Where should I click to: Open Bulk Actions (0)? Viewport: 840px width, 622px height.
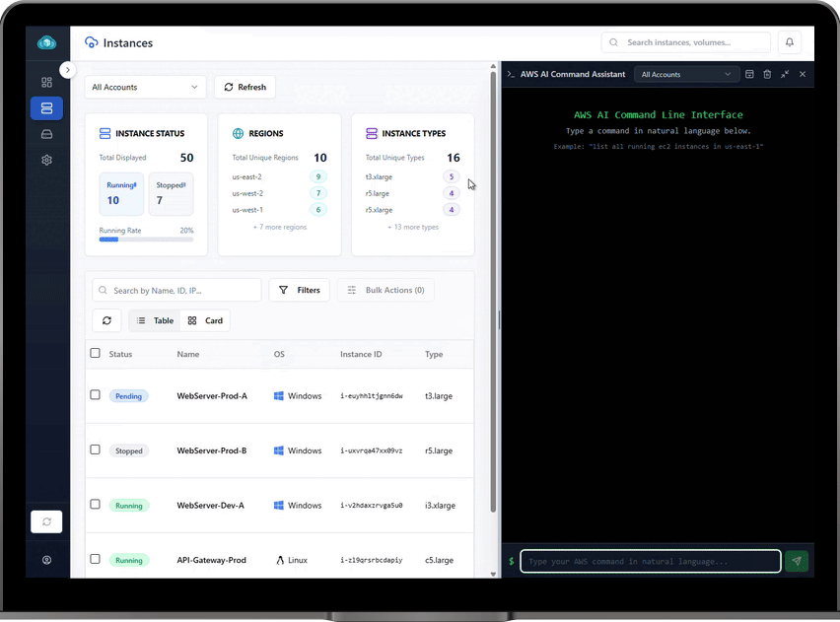tap(385, 290)
